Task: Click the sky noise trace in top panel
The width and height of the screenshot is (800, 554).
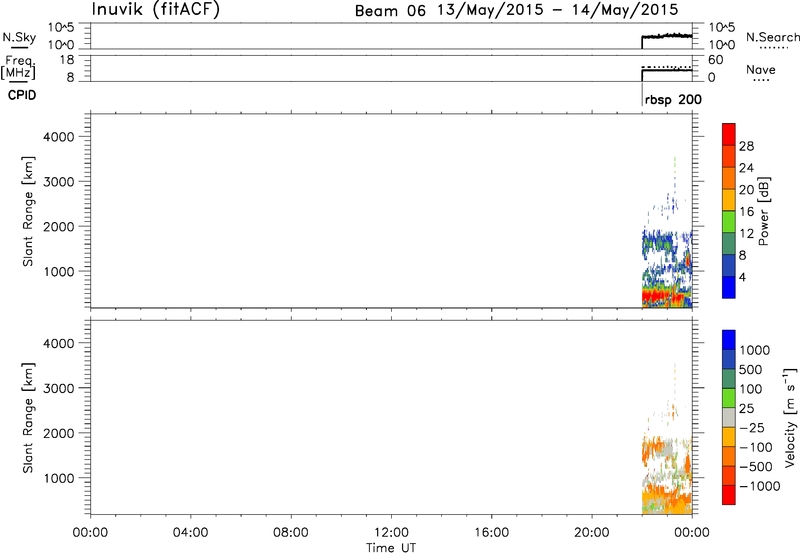Action: [x=667, y=36]
